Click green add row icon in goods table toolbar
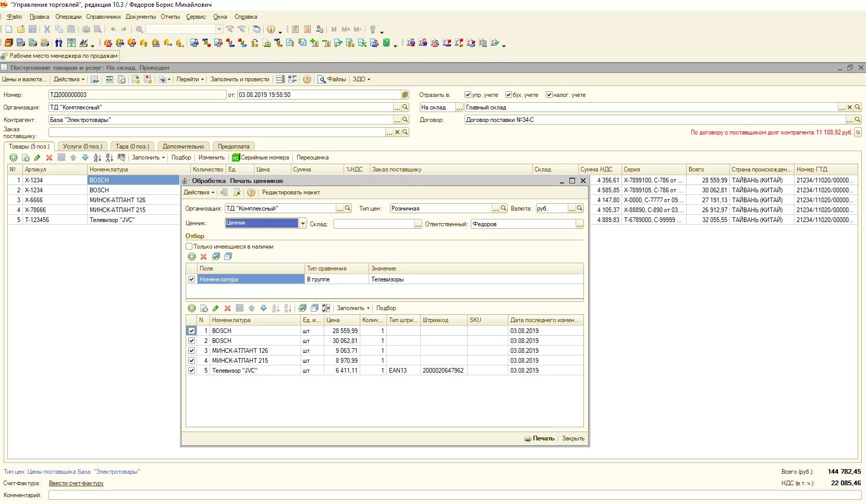866x504 pixels. 14,157
